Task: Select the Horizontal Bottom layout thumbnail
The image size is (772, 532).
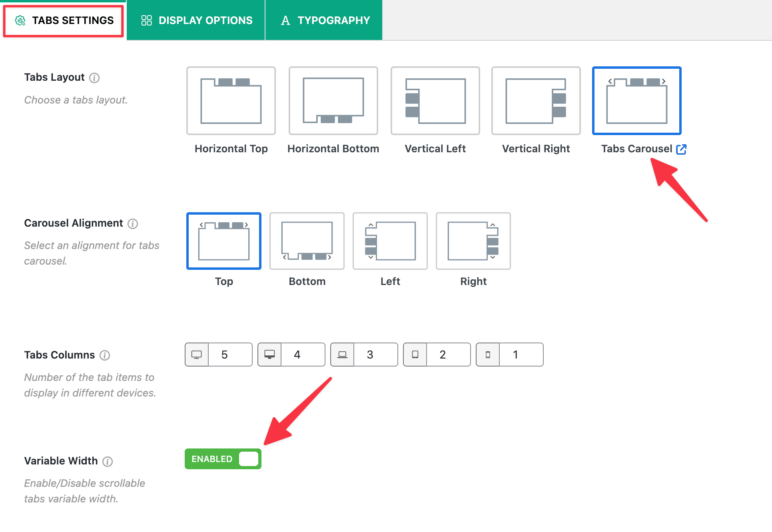Action: pos(333,100)
